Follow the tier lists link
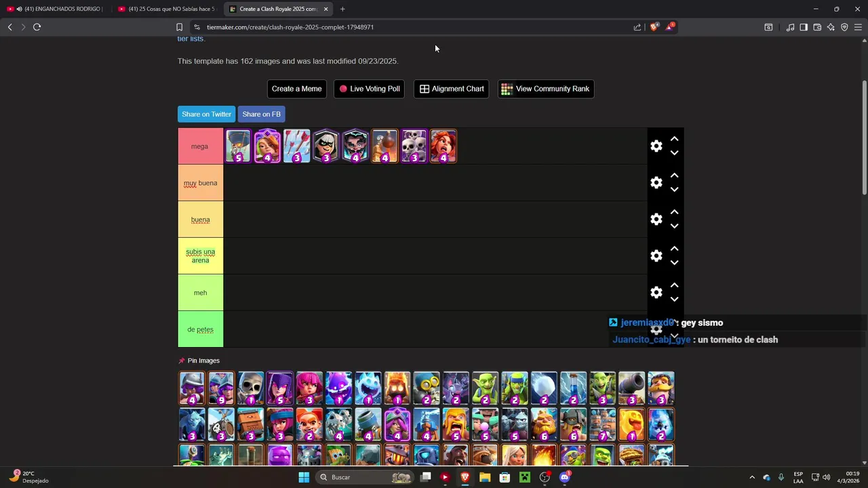 tap(190, 39)
